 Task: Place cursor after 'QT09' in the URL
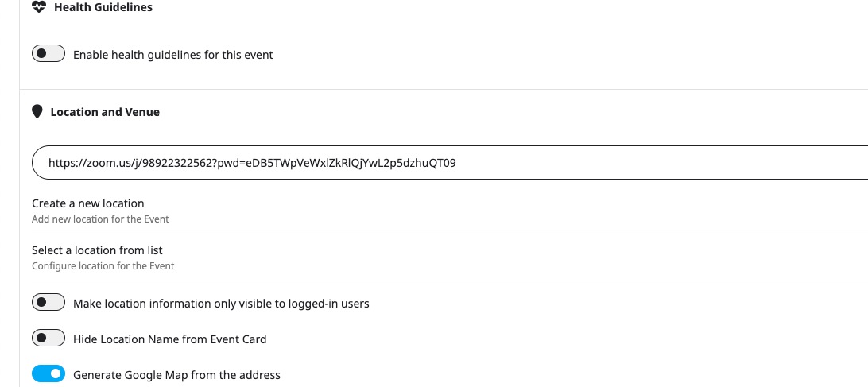tap(457, 163)
